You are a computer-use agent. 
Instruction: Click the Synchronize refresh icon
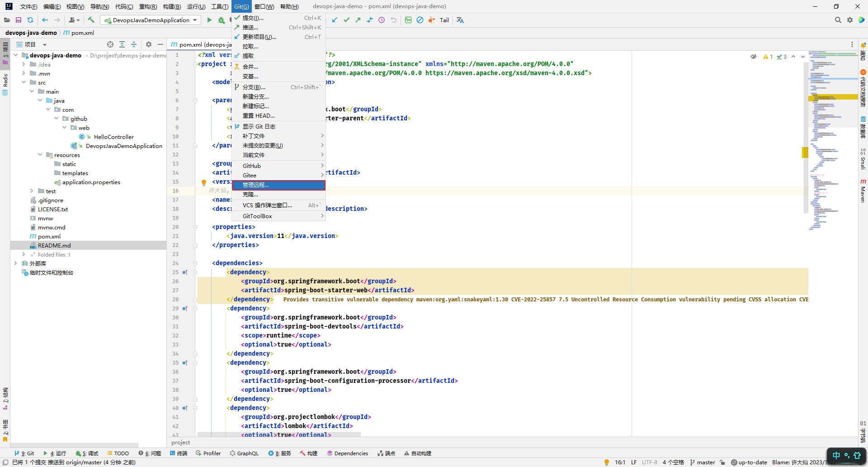30,20
